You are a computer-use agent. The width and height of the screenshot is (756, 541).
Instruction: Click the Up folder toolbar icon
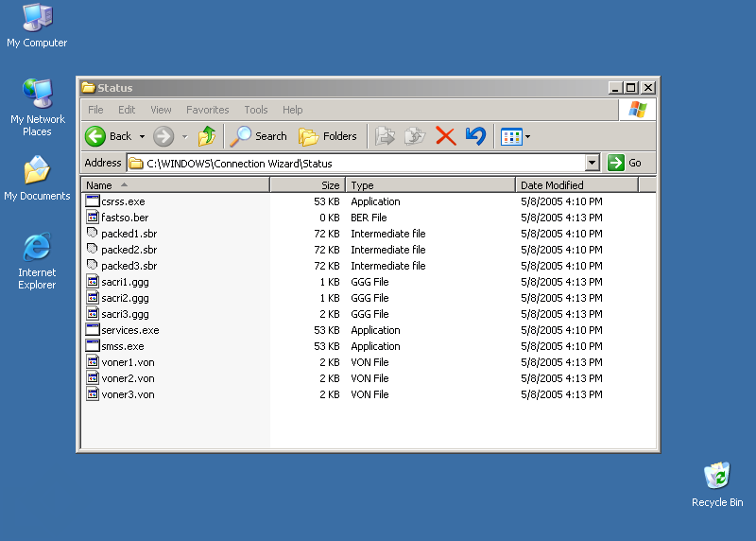click(x=206, y=136)
